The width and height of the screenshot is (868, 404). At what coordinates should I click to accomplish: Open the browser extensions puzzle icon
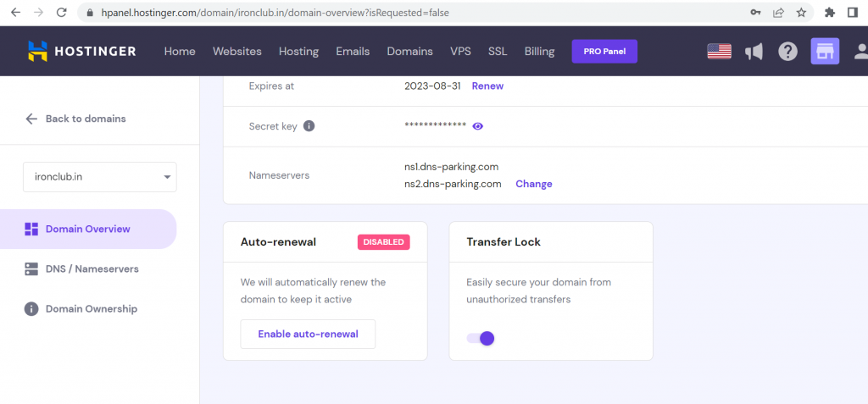pos(829,12)
